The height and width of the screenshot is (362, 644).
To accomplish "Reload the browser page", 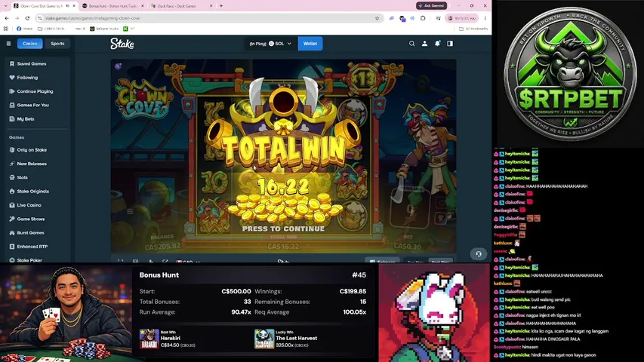I will [x=27, y=18].
